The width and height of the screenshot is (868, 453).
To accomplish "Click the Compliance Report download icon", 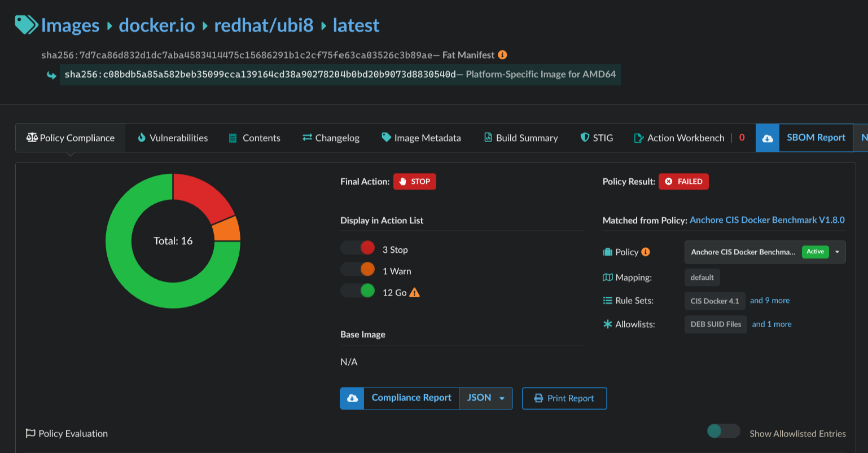I will (x=352, y=398).
